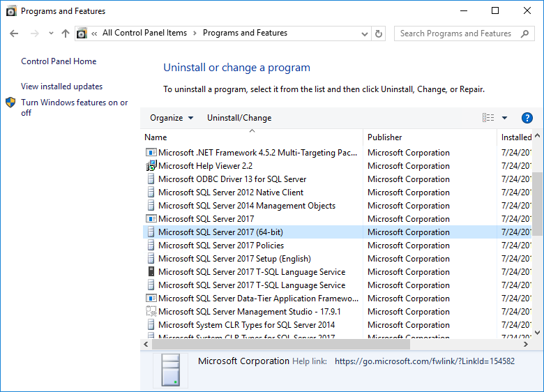Expand the hidden breadcrumb path chevrons
Viewport: 544px width, 392px height.
tap(94, 33)
